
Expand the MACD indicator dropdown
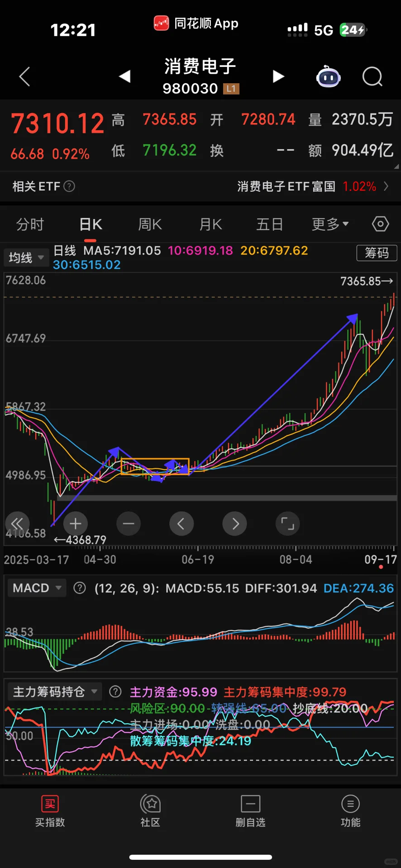click(x=37, y=588)
